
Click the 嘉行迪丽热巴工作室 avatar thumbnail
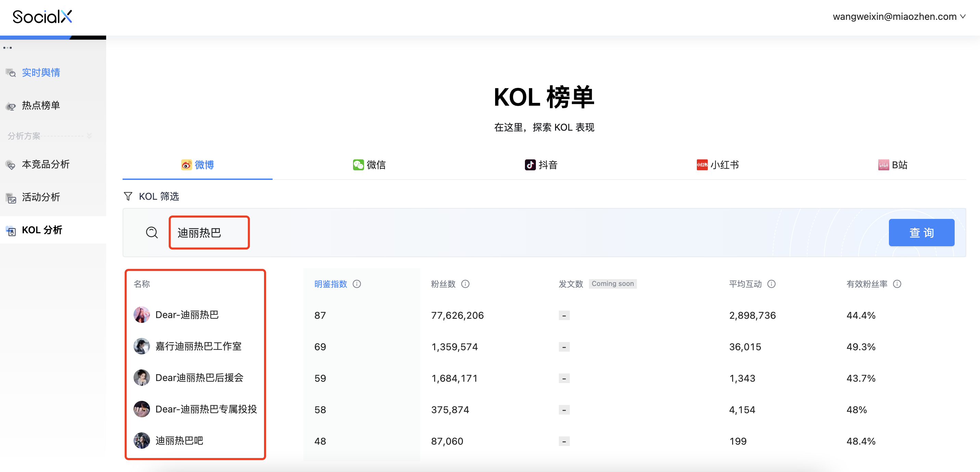[141, 346]
